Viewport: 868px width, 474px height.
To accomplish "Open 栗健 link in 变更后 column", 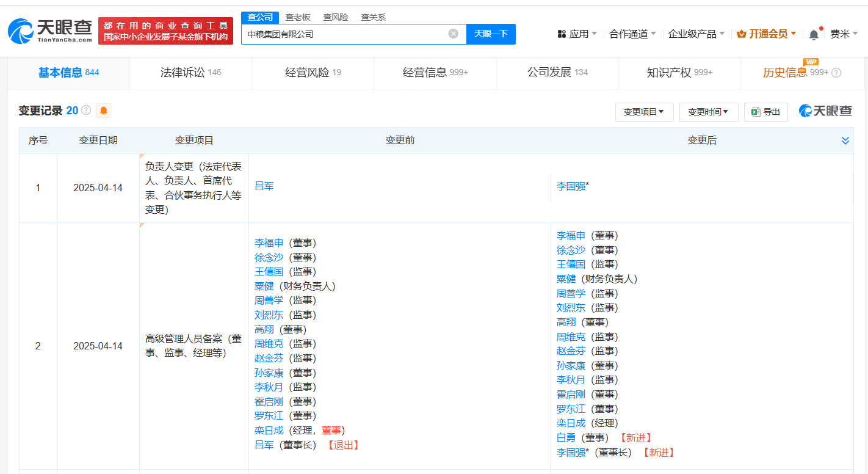I will pos(566,279).
